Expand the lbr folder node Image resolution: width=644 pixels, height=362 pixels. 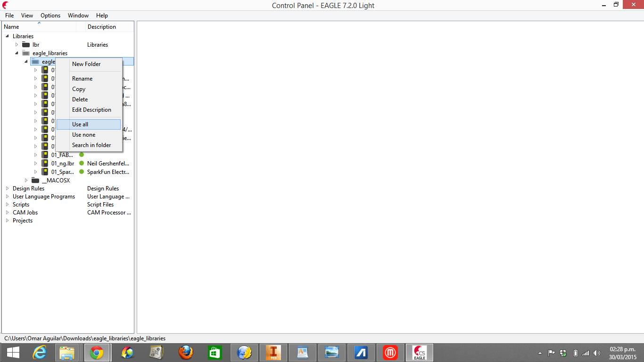tap(17, 45)
